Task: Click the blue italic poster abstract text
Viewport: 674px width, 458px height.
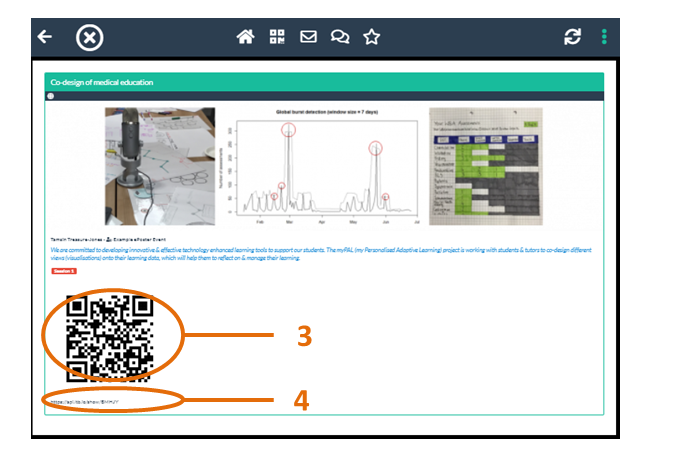Action: pos(321,254)
